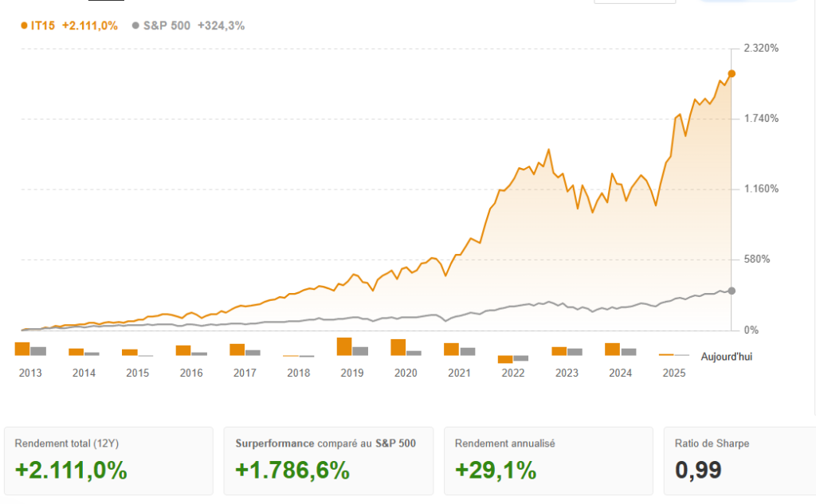Open the Rendement annualisé card
This screenshot has width=816, height=504.
coord(548,461)
